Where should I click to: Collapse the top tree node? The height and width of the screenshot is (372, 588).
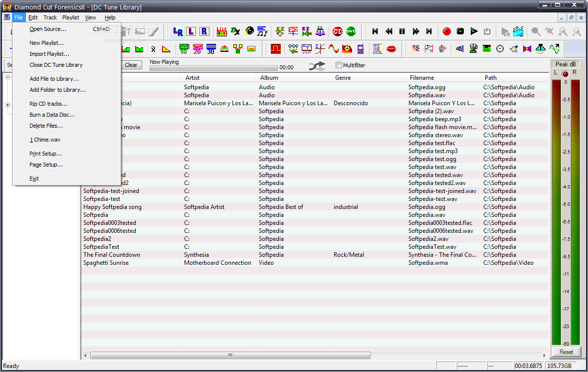click(7, 77)
